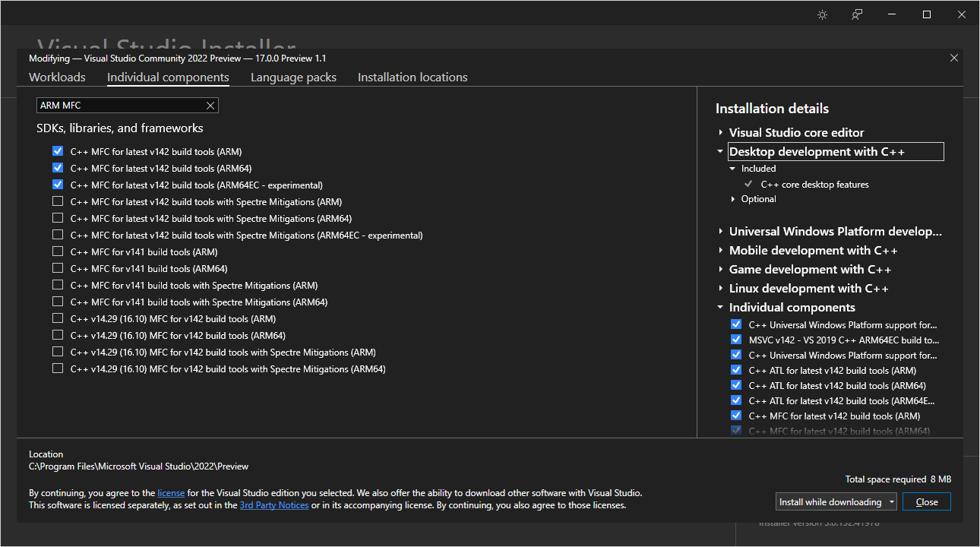Uncheck first C++ Universal Windows Platform support item
This screenshot has width=980, height=547.
735,324
